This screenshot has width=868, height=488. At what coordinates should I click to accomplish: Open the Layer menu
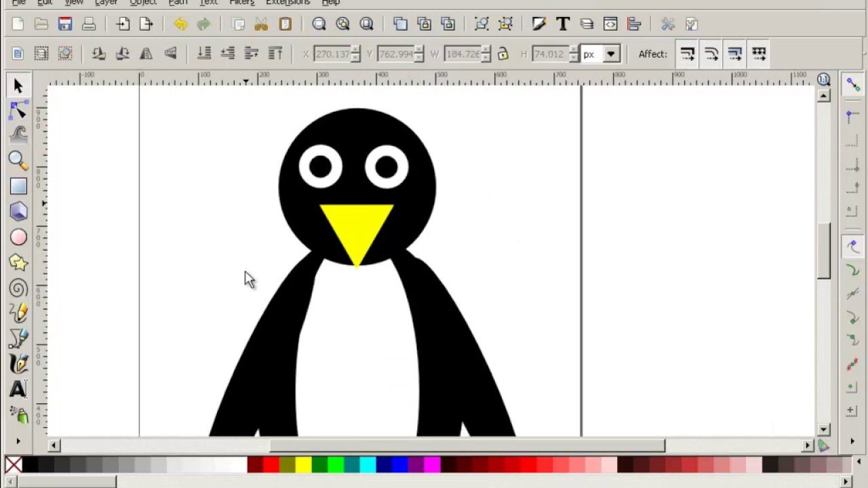pos(106,3)
